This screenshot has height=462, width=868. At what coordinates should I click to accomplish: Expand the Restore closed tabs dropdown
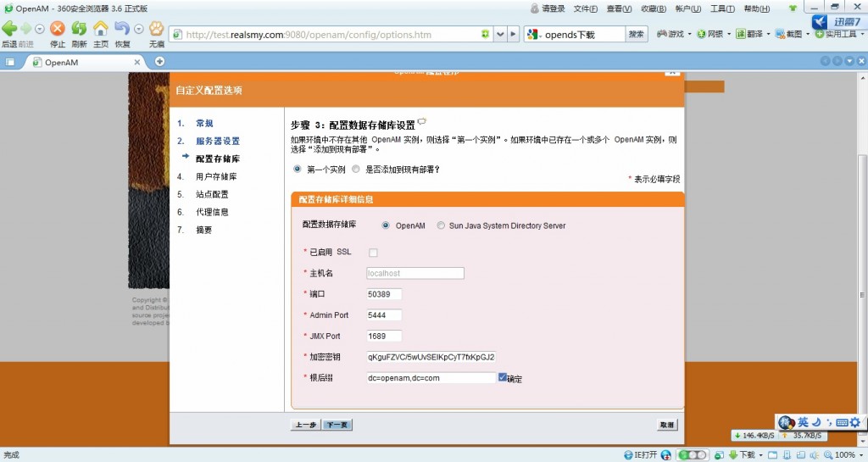point(138,29)
